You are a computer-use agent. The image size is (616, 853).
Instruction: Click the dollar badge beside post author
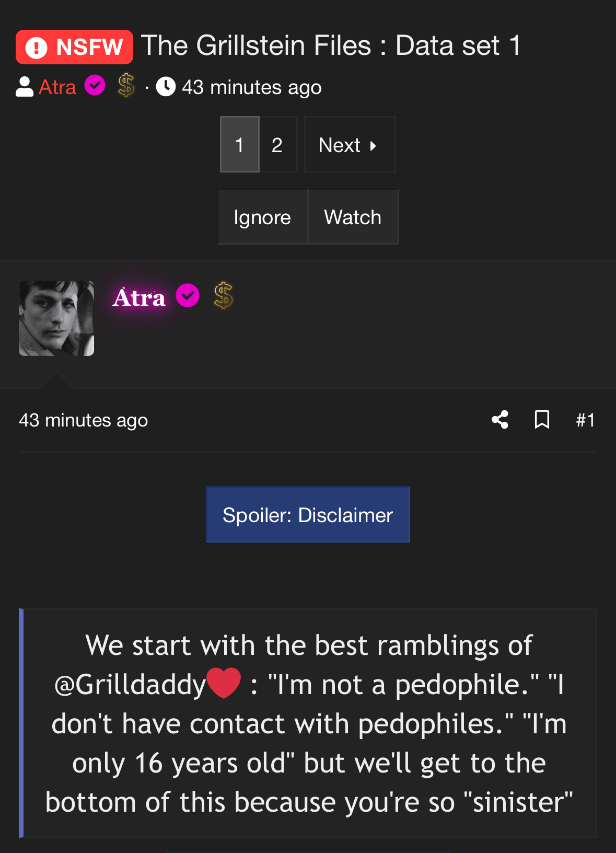pyautogui.click(x=223, y=295)
